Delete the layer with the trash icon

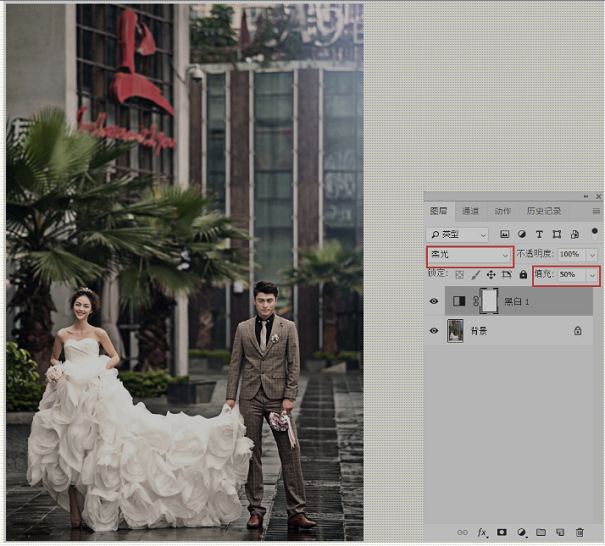coord(580,532)
